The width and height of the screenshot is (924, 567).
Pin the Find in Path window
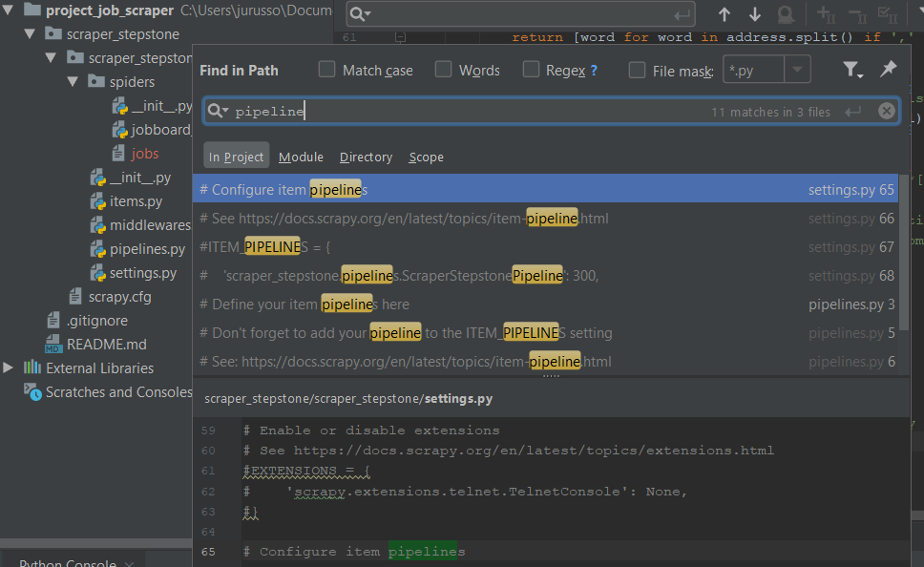pos(888,69)
